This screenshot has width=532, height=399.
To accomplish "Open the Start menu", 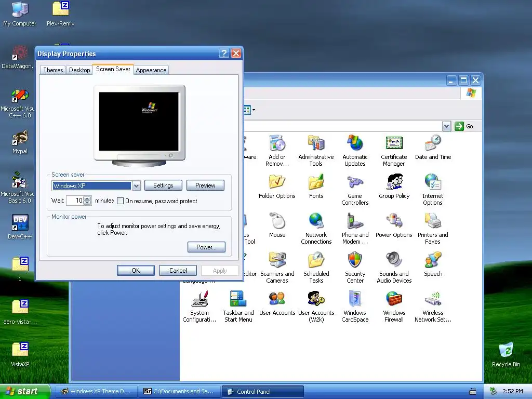I will (24, 391).
